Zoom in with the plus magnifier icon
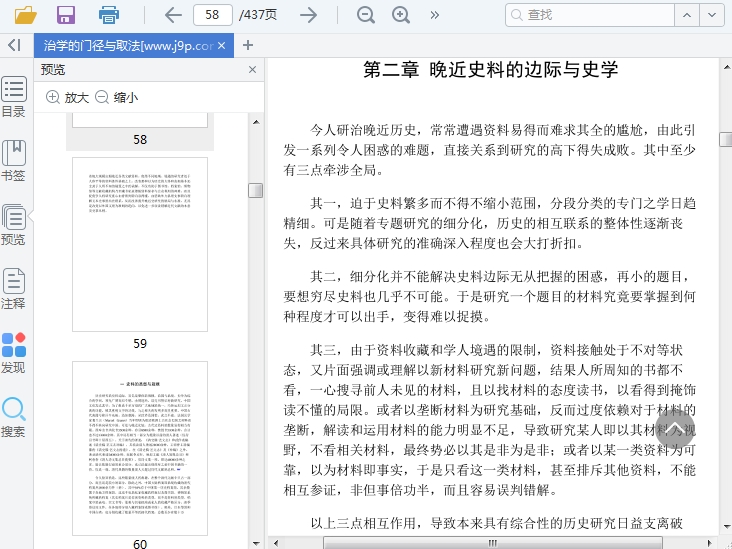 click(401, 15)
